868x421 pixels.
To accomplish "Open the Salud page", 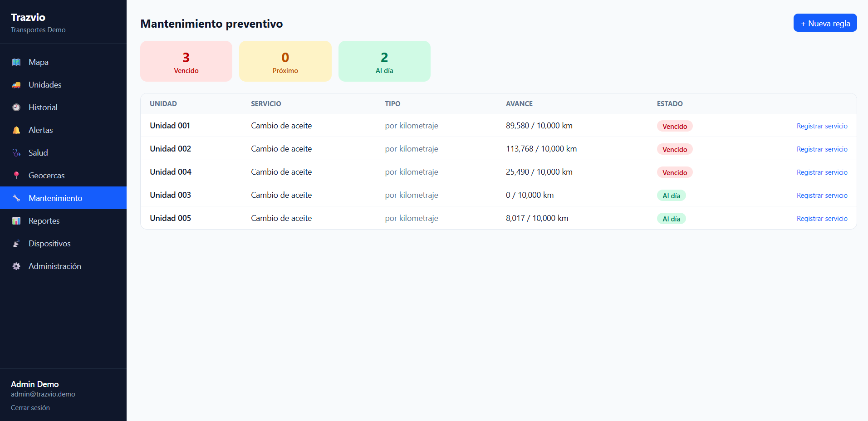I will 63,153.
